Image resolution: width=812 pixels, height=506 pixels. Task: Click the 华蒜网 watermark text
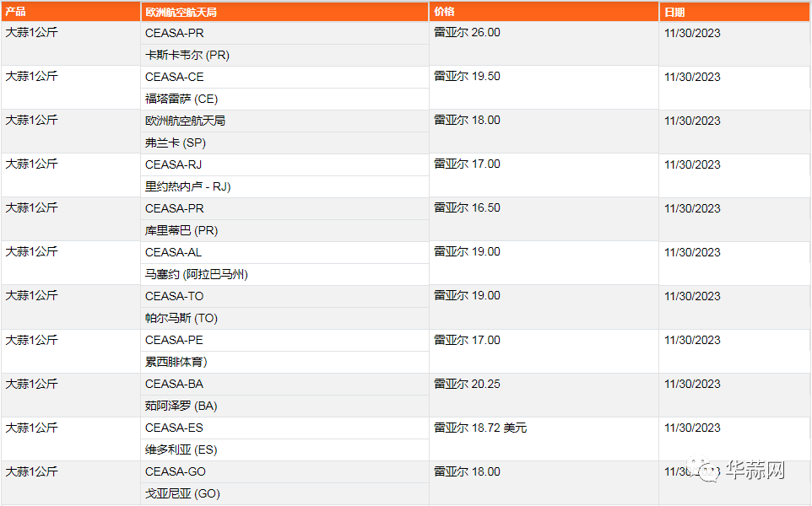[x=755, y=470]
